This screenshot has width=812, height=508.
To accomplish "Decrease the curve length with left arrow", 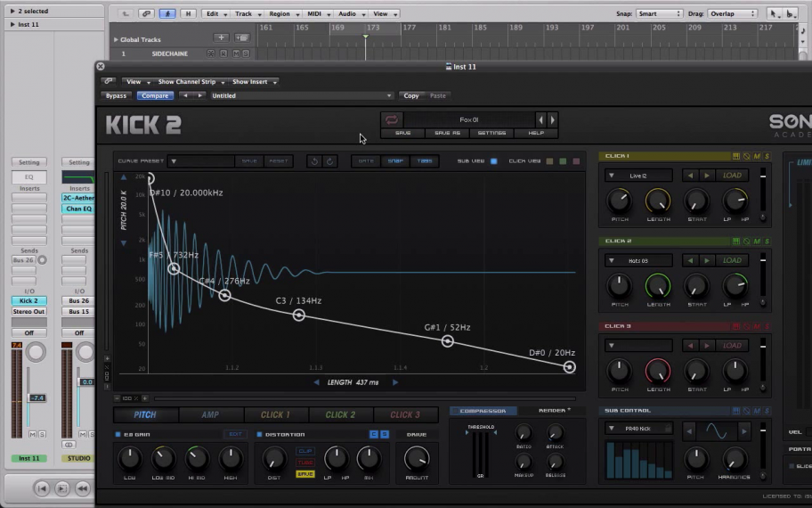I will [x=316, y=382].
